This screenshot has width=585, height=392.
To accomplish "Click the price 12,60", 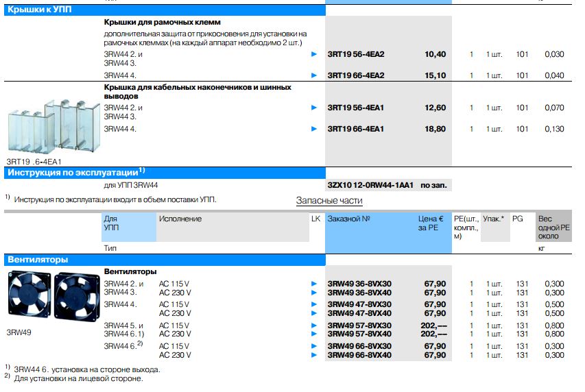I will (x=435, y=108).
